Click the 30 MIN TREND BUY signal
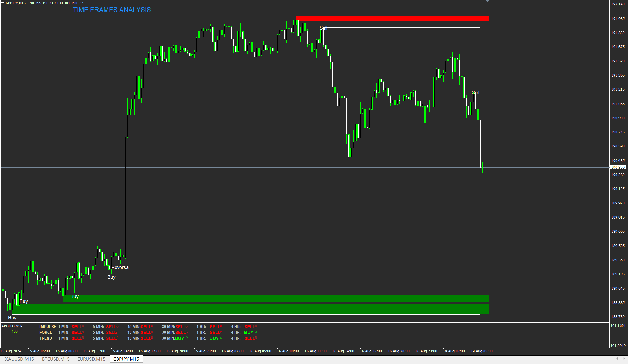Image resolution: width=628 pixels, height=364 pixels. click(181, 338)
